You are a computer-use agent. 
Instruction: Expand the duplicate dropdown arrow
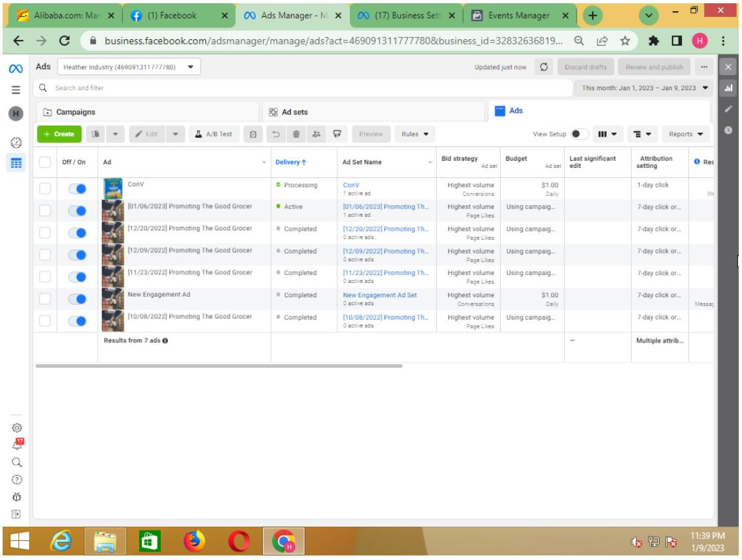[x=116, y=135]
